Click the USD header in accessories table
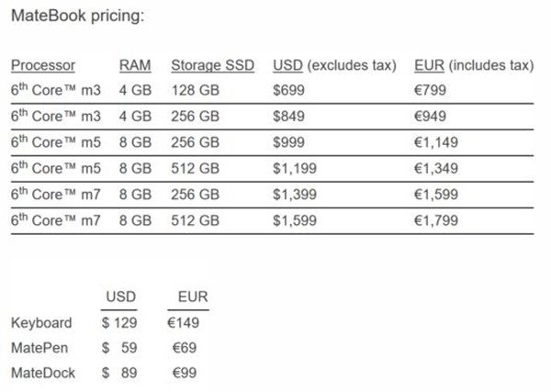The height and width of the screenshot is (392, 551). 121,297
